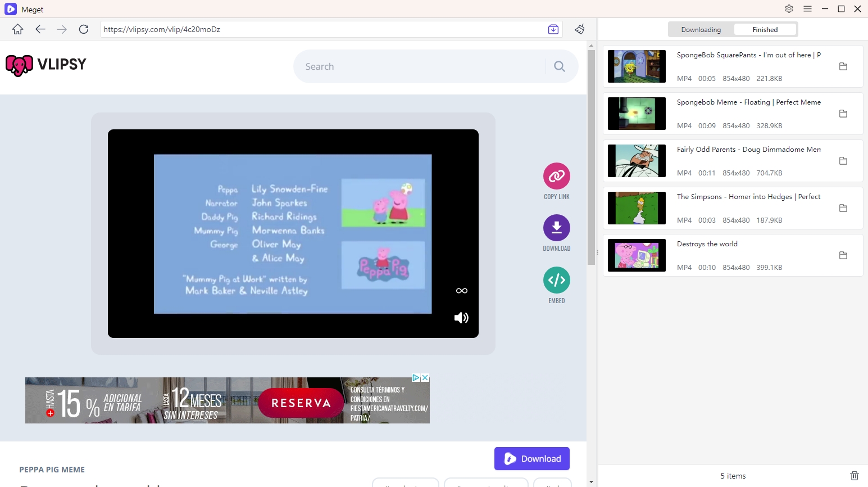Click the Embed code icon
The height and width of the screenshot is (487, 868).
point(557,280)
